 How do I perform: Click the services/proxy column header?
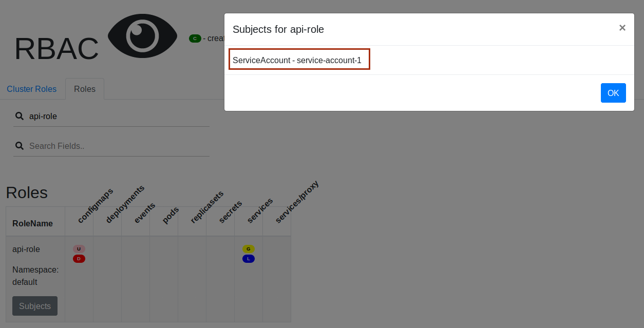click(297, 202)
